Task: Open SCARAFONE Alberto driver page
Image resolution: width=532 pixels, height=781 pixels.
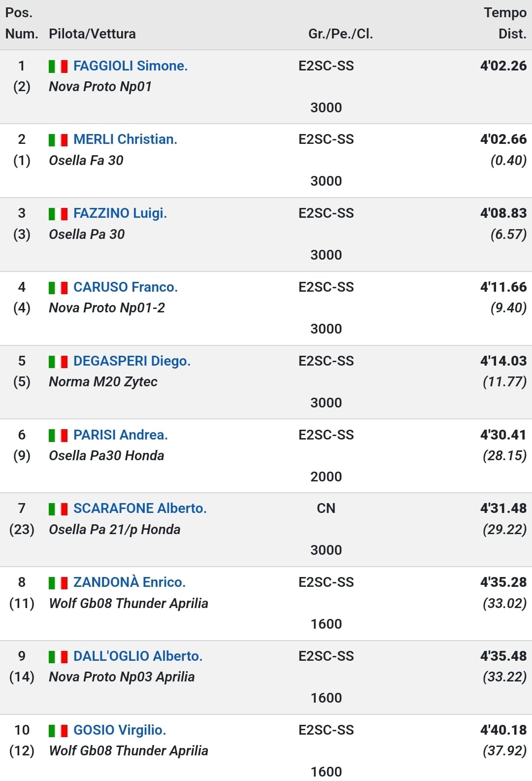Action: [140, 508]
